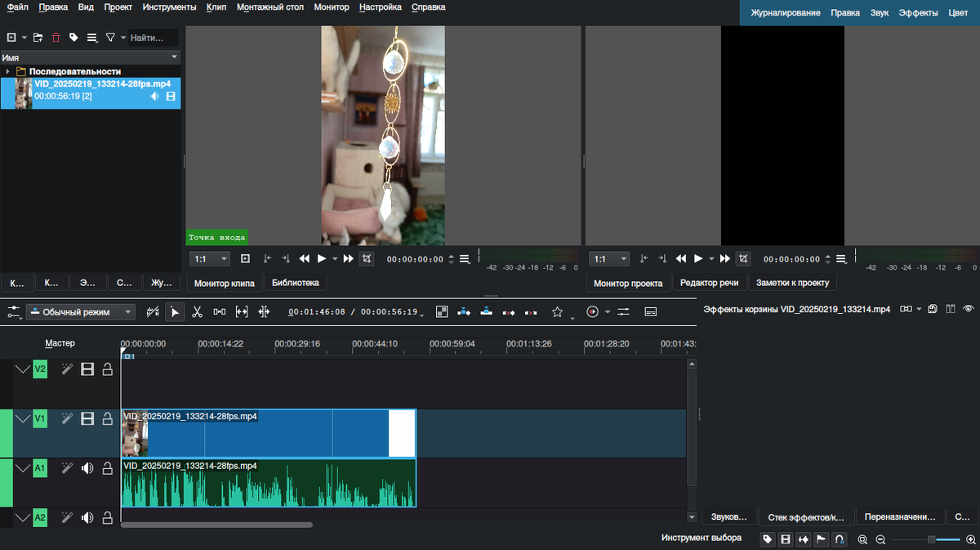Viewport: 980px width, 550px height.
Task: Toggle bin effects visibility eye icon
Action: 969,309
